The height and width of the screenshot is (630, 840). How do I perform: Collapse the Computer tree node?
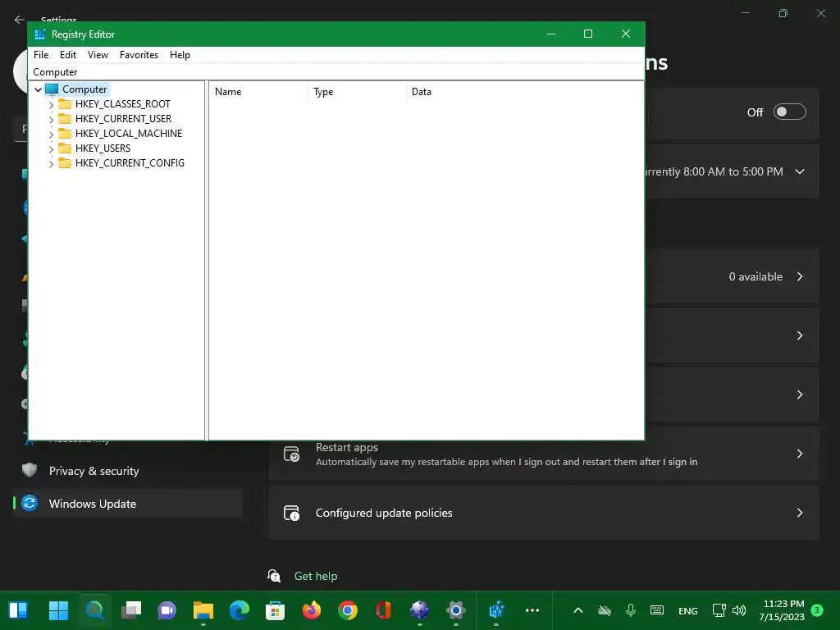(38, 89)
